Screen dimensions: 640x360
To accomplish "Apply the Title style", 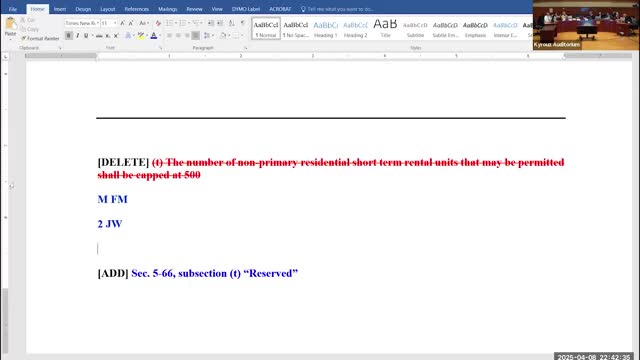I will [x=385, y=29].
